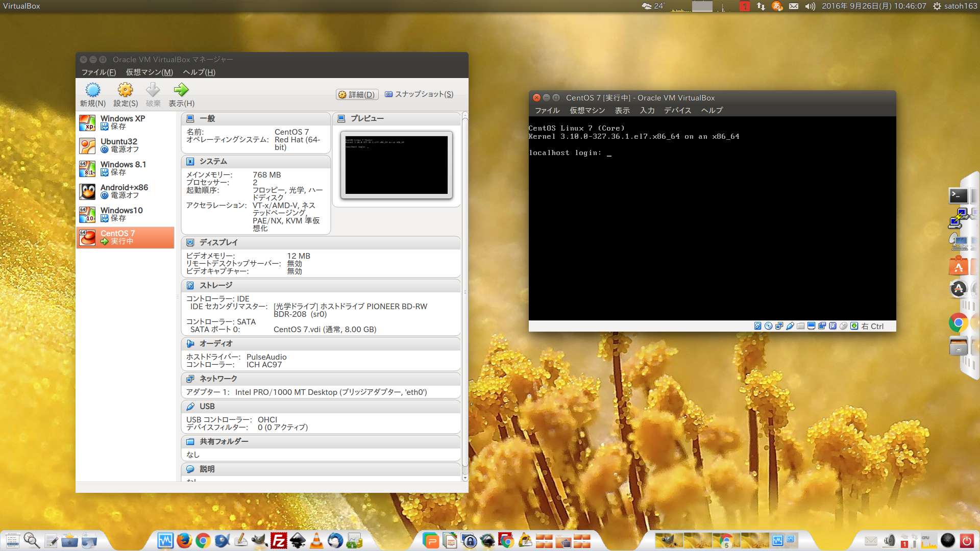Click the optical disc status icon
The image size is (980, 551).
pyautogui.click(x=769, y=326)
